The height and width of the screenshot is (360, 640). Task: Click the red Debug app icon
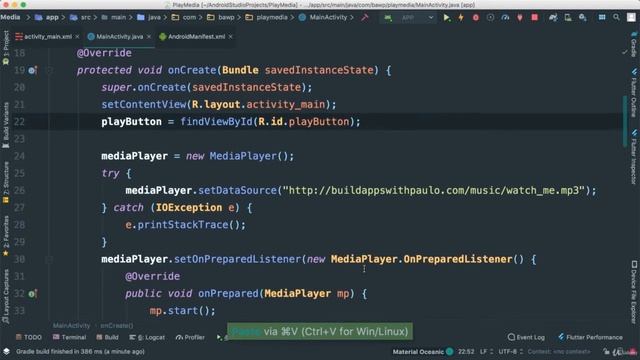click(476, 18)
